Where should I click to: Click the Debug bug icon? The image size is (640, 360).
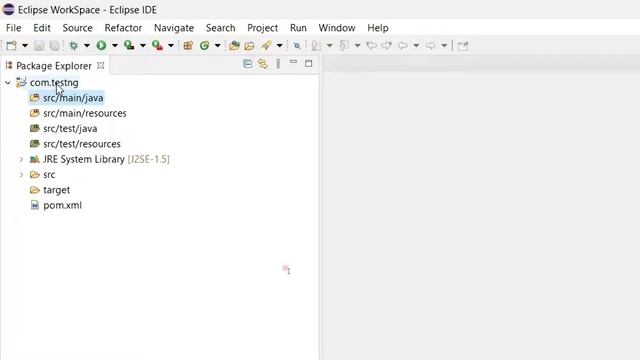click(x=73, y=46)
